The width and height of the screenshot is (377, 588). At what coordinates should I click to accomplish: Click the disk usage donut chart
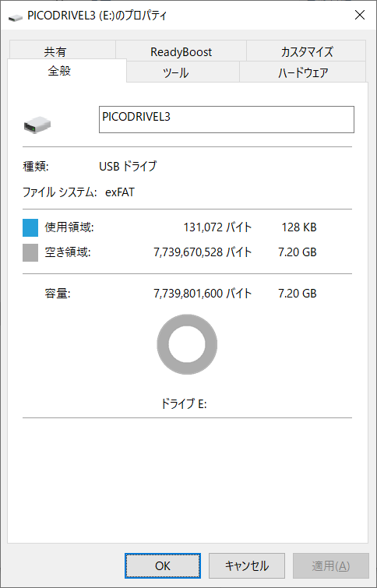coord(187,344)
